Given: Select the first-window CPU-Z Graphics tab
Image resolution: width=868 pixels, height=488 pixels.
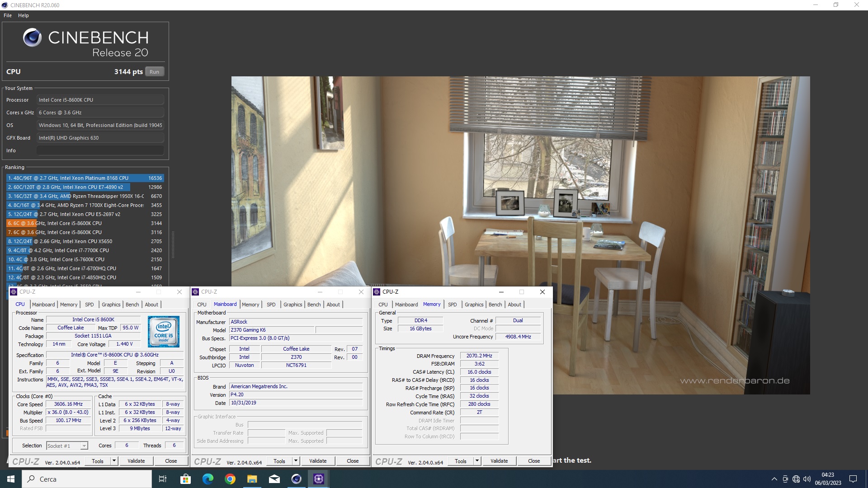Looking at the screenshot, I should click(x=111, y=305).
